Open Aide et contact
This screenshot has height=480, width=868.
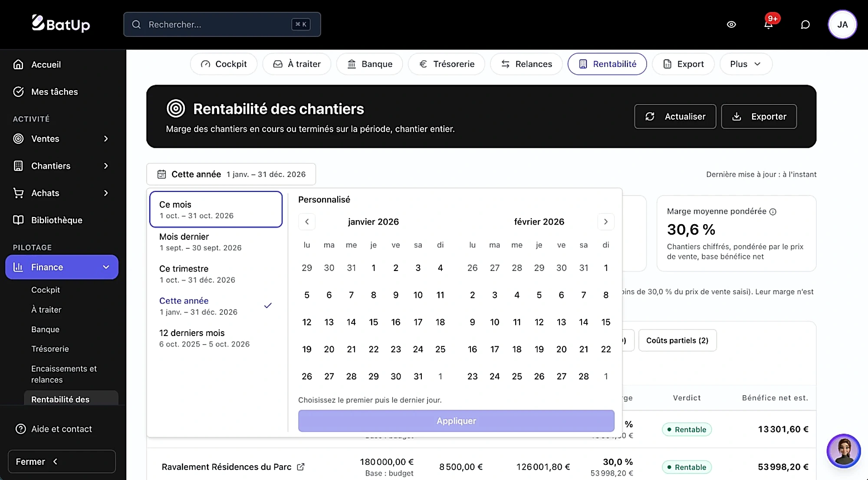point(62,429)
